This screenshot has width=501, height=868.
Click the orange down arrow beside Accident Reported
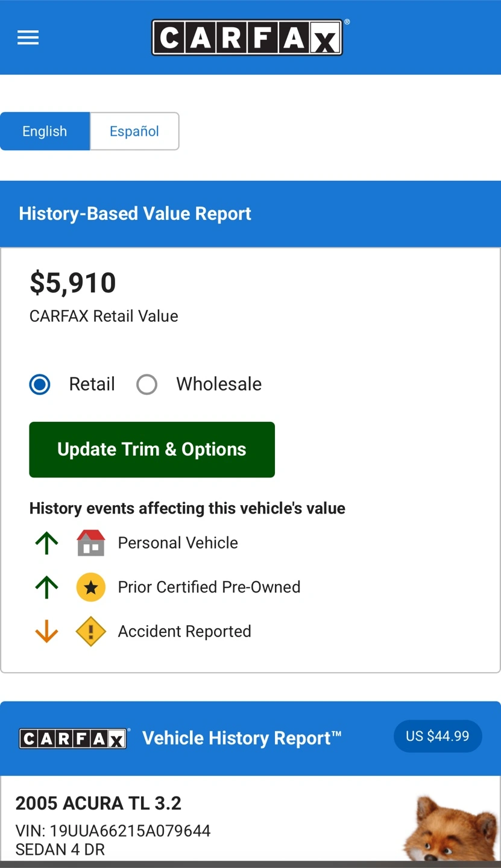(x=46, y=632)
